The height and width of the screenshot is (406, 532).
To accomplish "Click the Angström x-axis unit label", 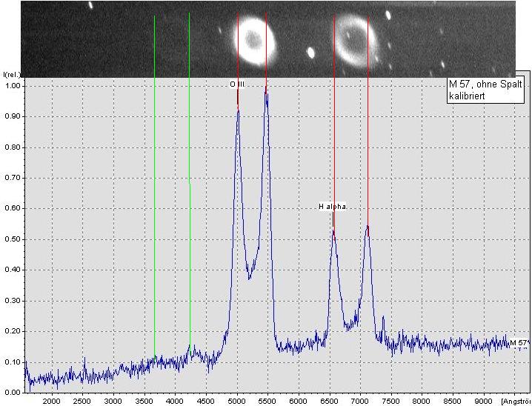I will click(516, 400).
